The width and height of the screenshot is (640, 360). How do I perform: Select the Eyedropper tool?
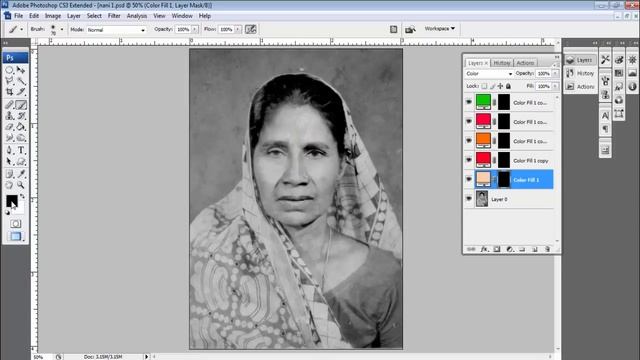click(x=21, y=174)
